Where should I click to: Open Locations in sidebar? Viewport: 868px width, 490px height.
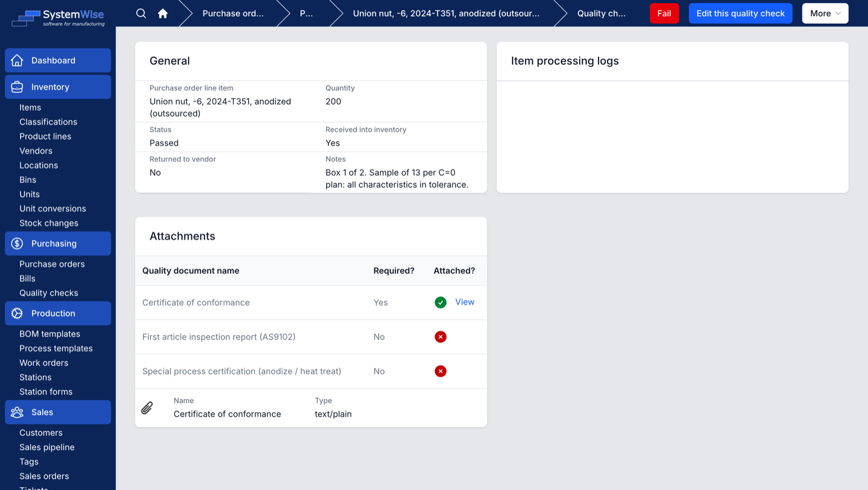click(39, 166)
